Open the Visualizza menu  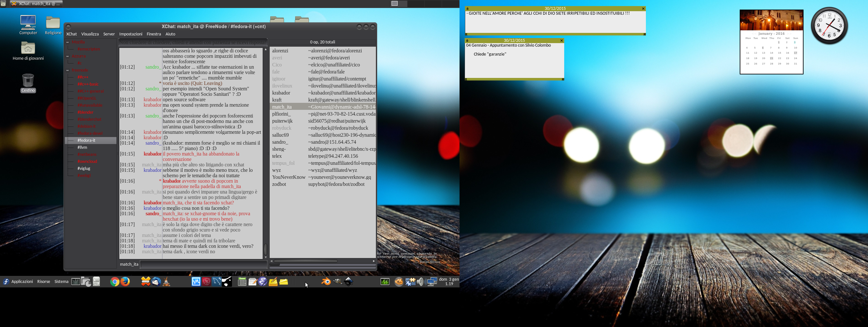click(x=90, y=34)
